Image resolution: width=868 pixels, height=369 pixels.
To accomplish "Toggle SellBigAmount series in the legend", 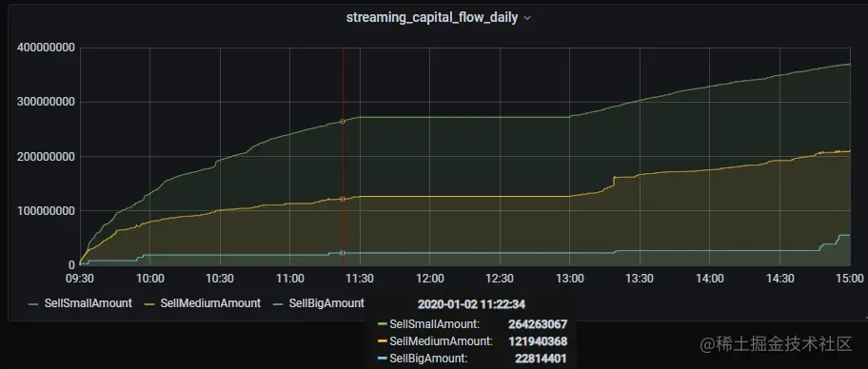I will (x=326, y=303).
